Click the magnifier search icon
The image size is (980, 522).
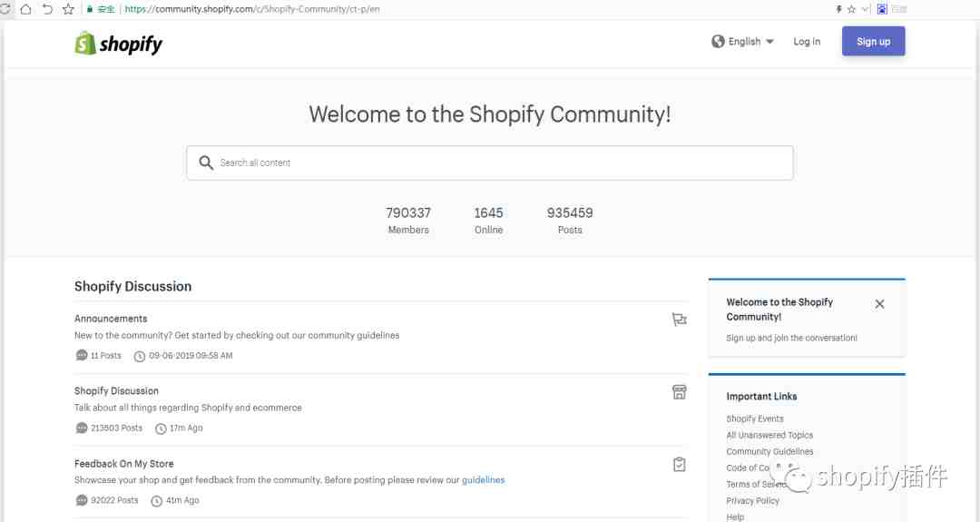tap(206, 163)
